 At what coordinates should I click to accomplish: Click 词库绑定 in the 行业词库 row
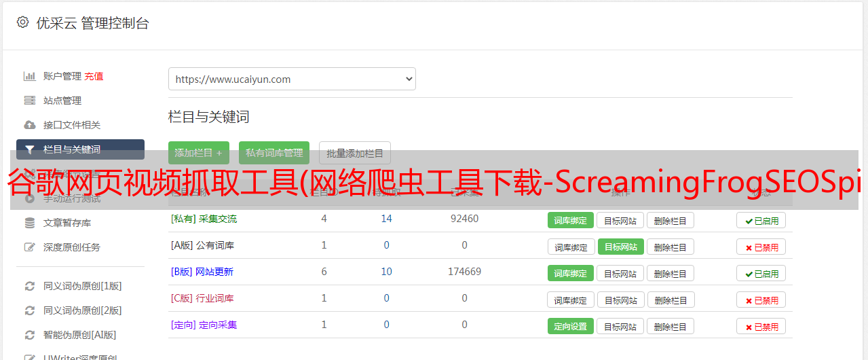[571, 300]
